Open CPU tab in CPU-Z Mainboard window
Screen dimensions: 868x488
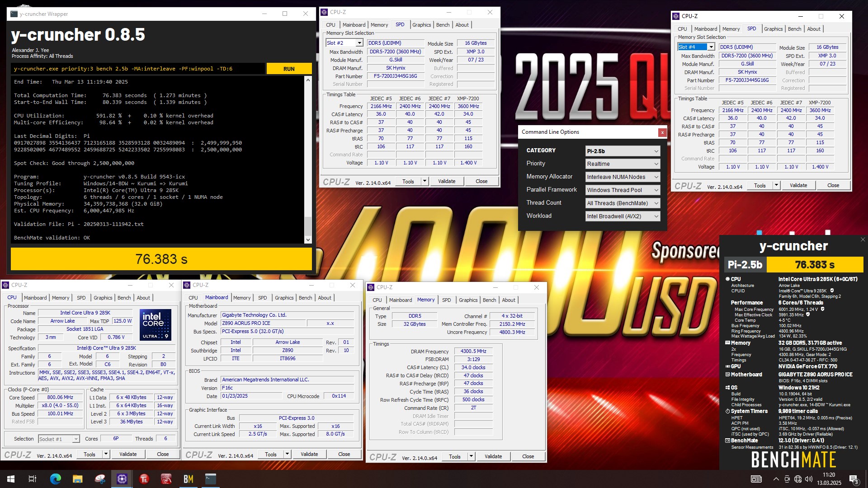[x=193, y=298]
